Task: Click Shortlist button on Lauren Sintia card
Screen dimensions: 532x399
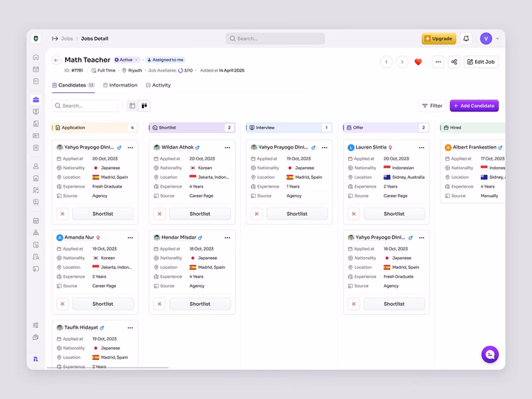Action: coord(394,214)
